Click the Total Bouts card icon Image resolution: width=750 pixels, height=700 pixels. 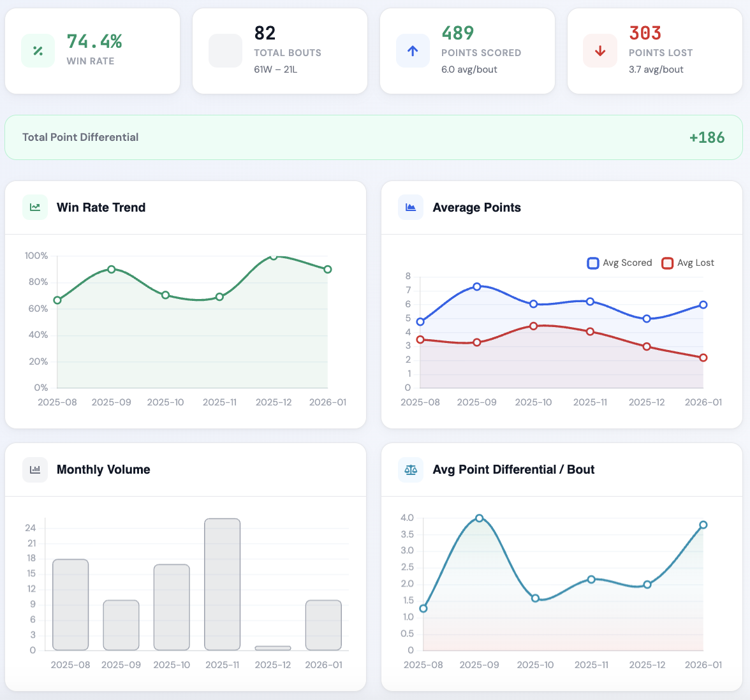(x=225, y=50)
